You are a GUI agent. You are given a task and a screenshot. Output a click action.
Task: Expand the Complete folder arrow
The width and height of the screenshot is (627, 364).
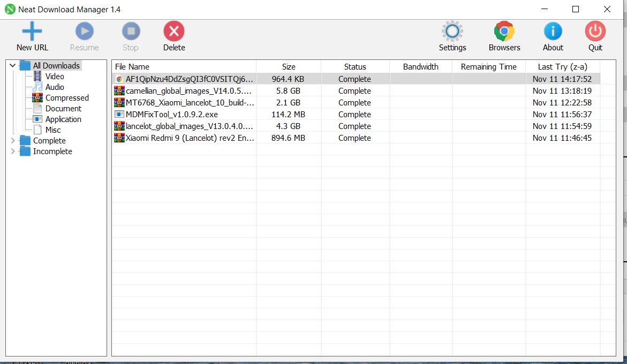tap(13, 141)
